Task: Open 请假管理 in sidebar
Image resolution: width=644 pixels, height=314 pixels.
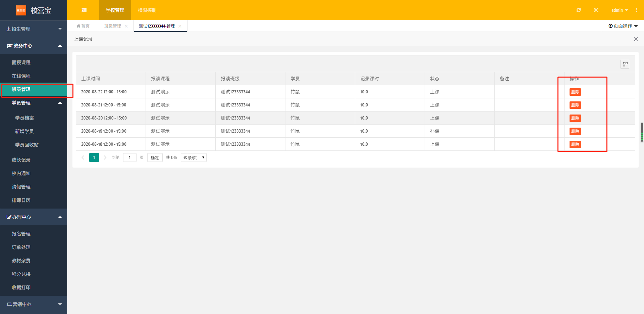Action: tap(34, 187)
